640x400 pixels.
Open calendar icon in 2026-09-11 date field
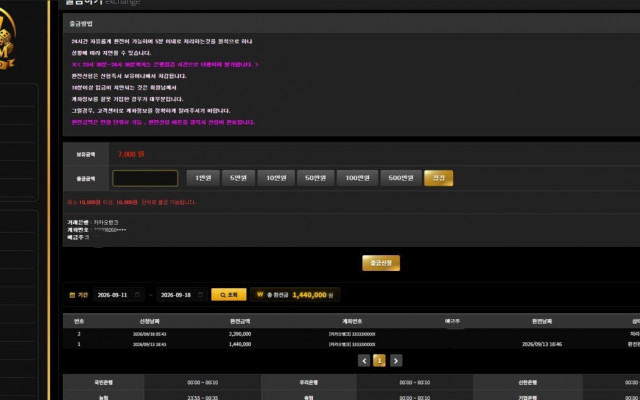(x=137, y=295)
